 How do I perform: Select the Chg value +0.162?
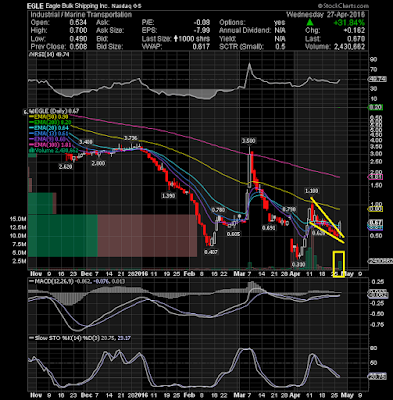click(353, 30)
